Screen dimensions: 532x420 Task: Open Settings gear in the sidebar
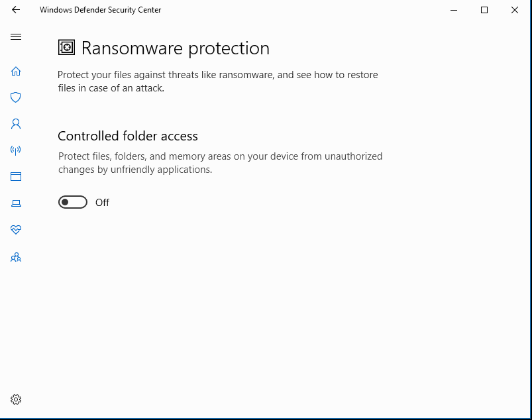pyautogui.click(x=16, y=399)
